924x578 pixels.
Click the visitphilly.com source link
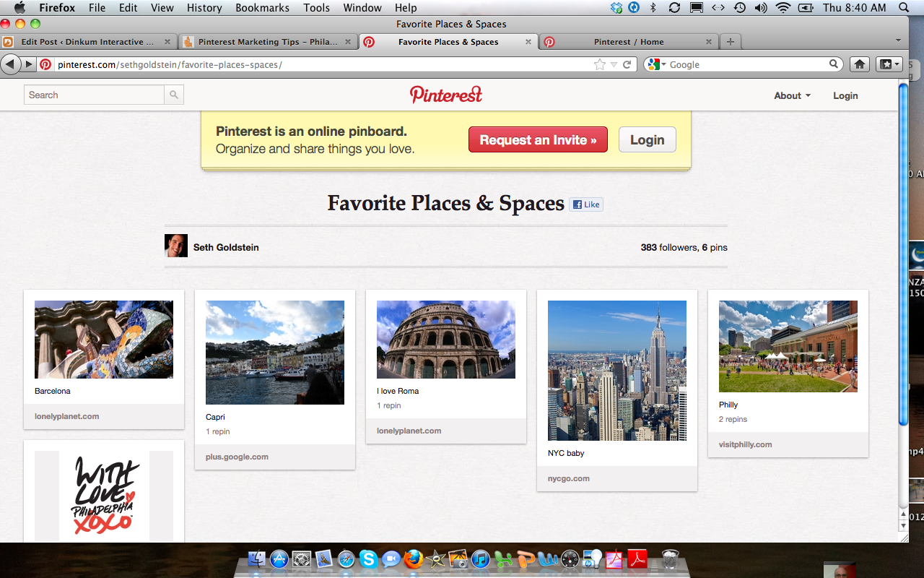745,444
